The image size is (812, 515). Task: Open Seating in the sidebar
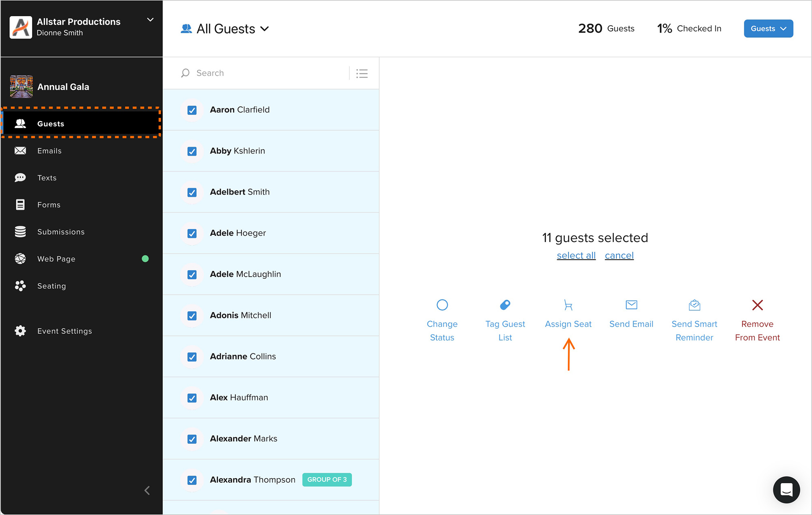click(52, 286)
